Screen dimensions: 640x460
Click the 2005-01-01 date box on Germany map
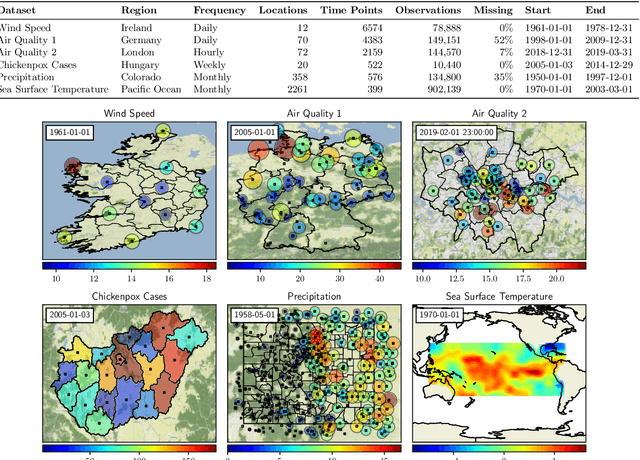coord(254,132)
